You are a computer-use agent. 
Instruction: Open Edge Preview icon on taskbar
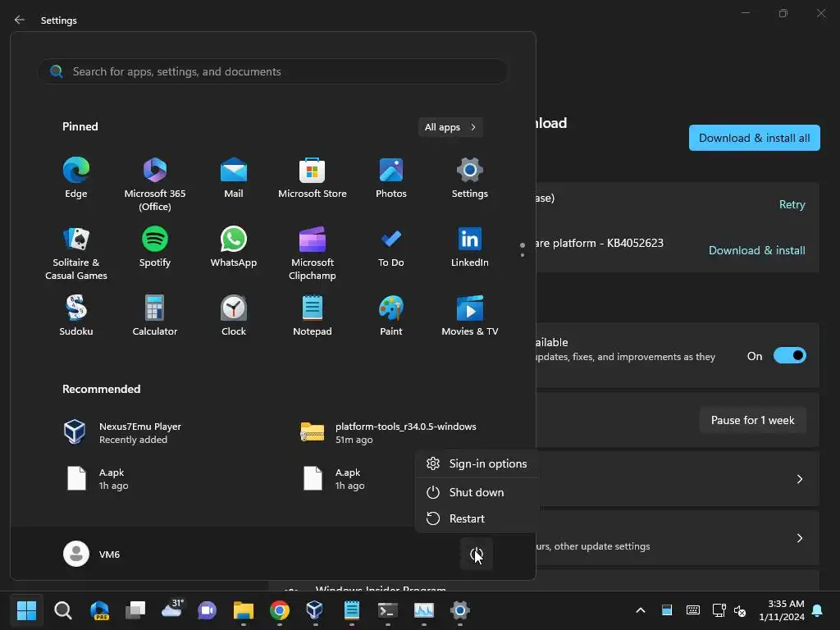99,609
